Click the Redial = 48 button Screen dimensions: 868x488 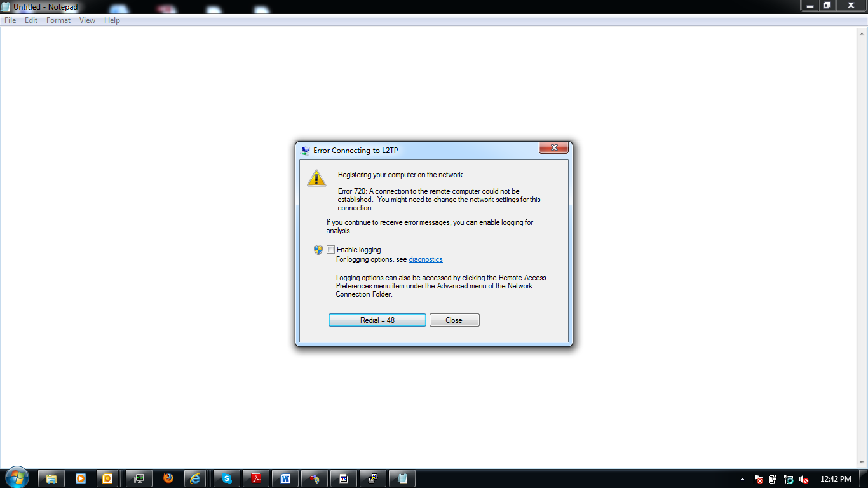[x=377, y=320]
